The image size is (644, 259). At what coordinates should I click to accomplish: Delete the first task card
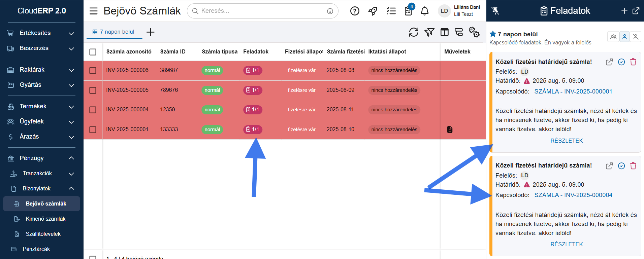633,62
